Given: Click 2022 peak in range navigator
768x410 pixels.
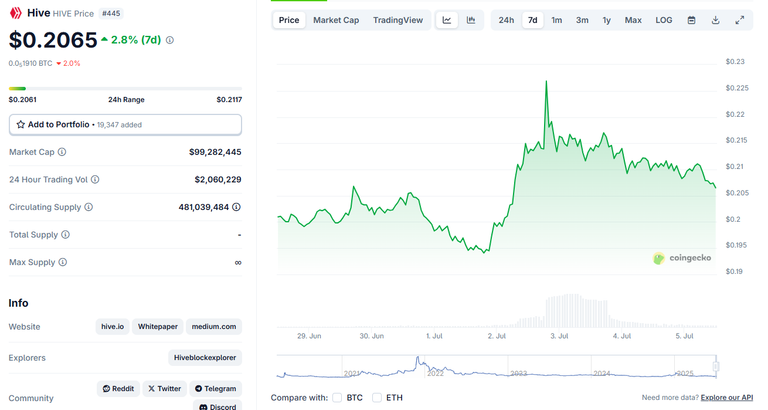Looking at the screenshot, I should (418, 360).
